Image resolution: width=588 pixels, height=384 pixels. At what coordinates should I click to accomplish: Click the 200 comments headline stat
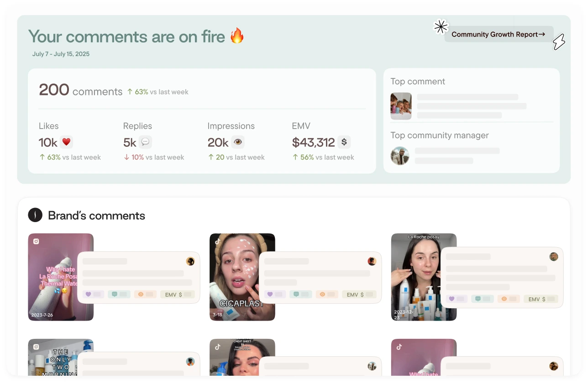coord(81,90)
